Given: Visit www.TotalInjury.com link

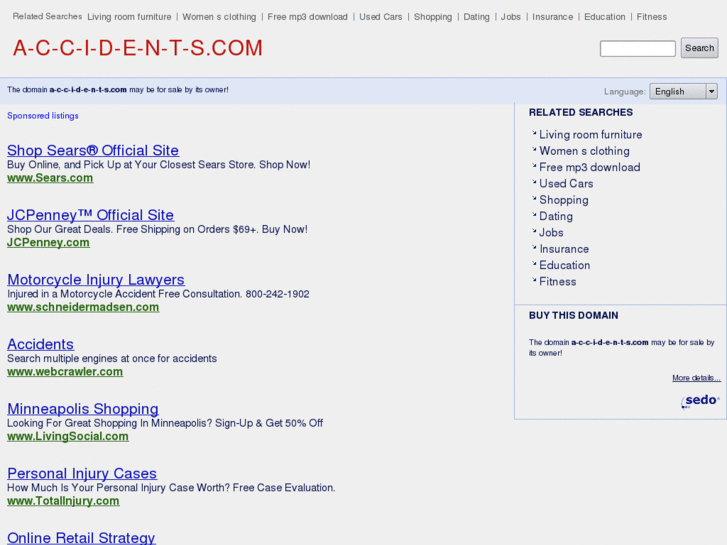Looking at the screenshot, I should [63, 501].
